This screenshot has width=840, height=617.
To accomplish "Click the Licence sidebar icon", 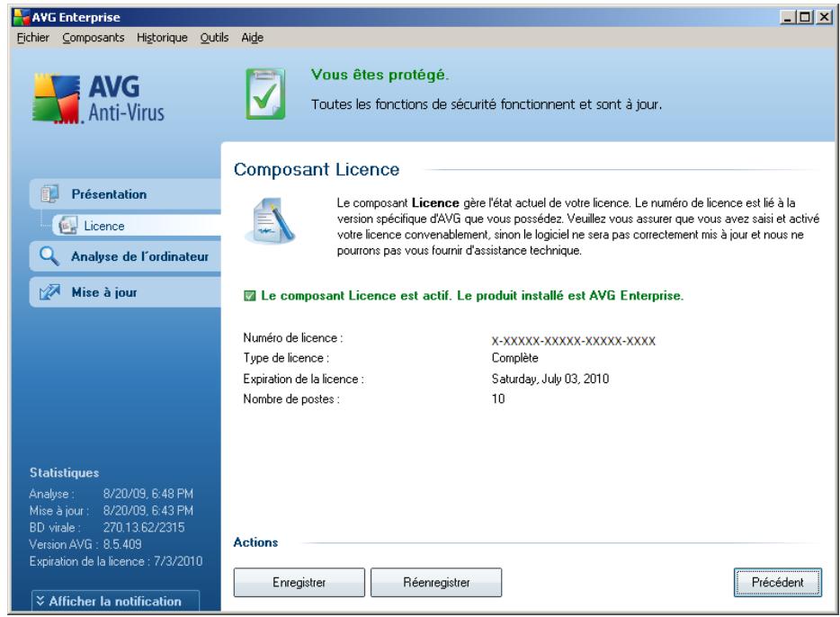I will coord(68,226).
